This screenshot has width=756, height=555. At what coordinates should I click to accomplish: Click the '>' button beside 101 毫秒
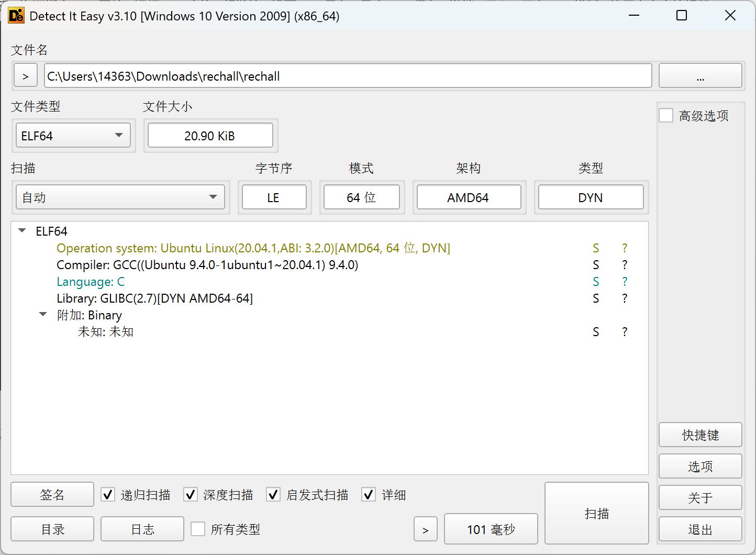[426, 529]
